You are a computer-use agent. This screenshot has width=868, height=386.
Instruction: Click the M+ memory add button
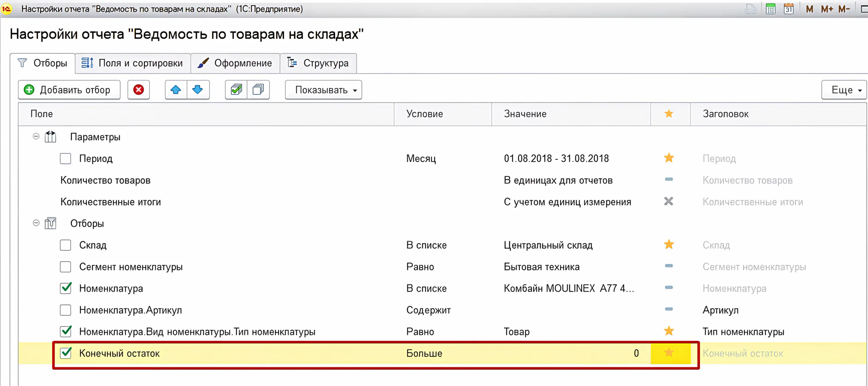pyautogui.click(x=827, y=9)
